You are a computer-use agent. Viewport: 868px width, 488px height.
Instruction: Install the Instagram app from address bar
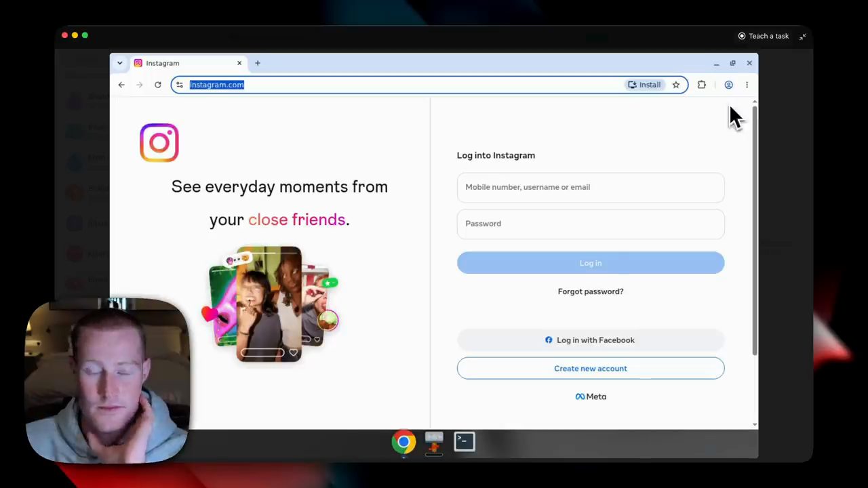coord(644,85)
